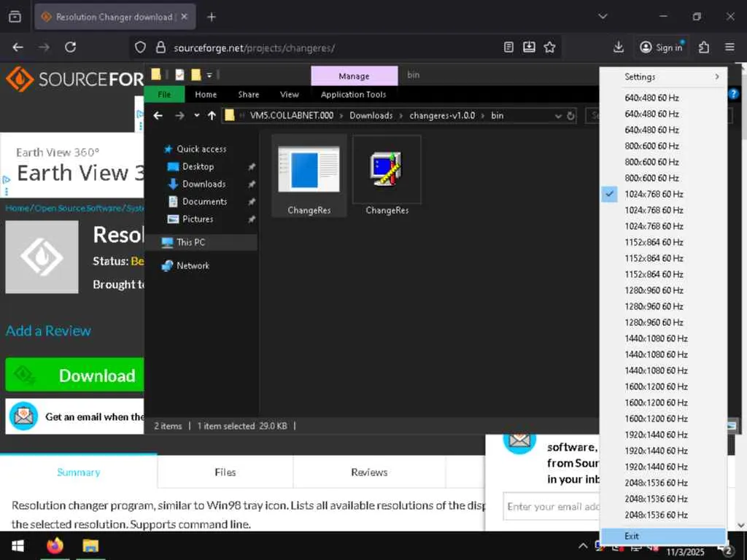747x560 pixels.
Task: Select the ChangeRes application with monitor icon
Action: (387, 176)
